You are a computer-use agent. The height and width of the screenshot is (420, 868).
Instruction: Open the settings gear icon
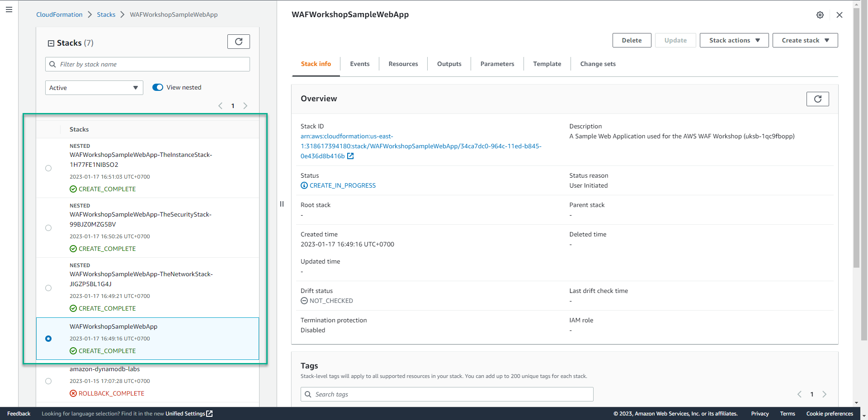click(x=820, y=15)
